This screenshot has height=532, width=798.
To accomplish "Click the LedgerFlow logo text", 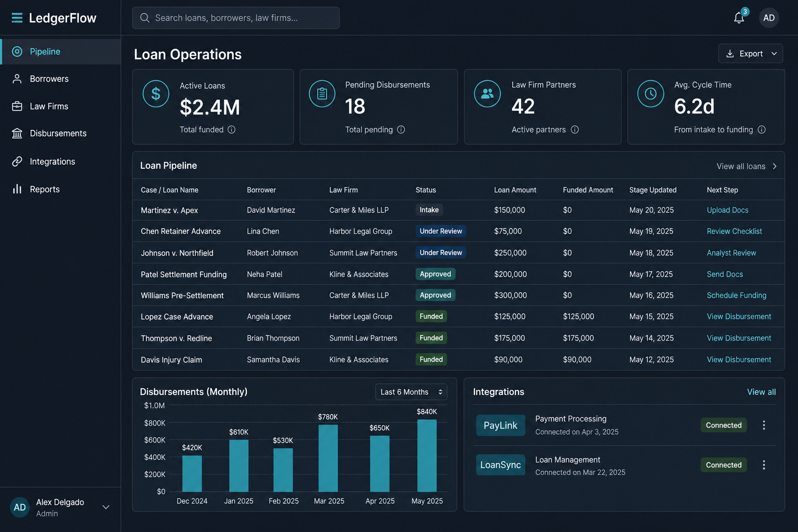I will click(x=63, y=18).
